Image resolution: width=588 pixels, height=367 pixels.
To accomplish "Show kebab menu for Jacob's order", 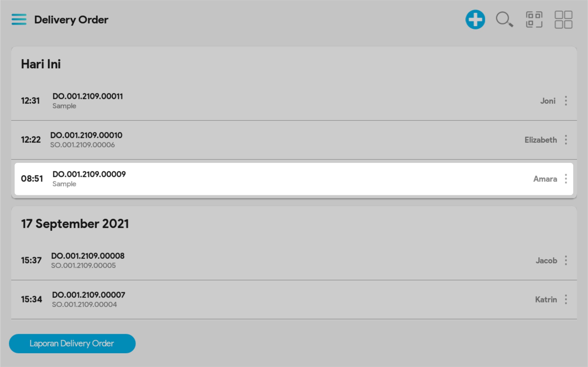I will point(566,260).
